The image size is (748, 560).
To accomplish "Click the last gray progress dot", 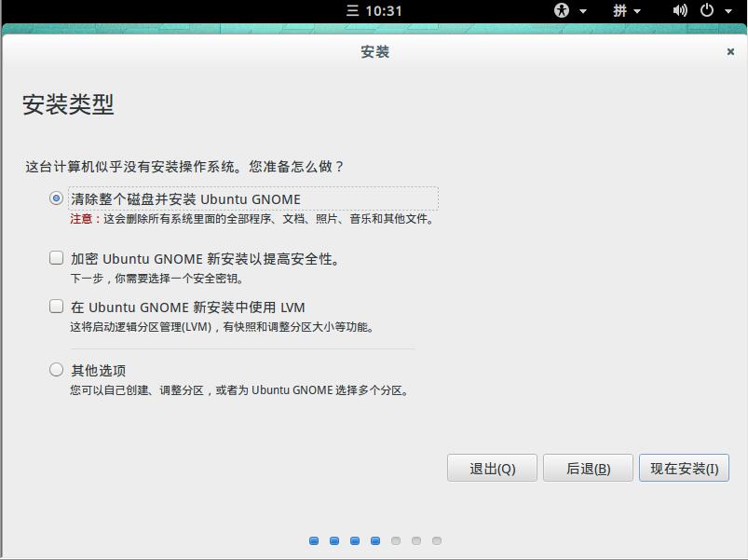I will (x=437, y=540).
